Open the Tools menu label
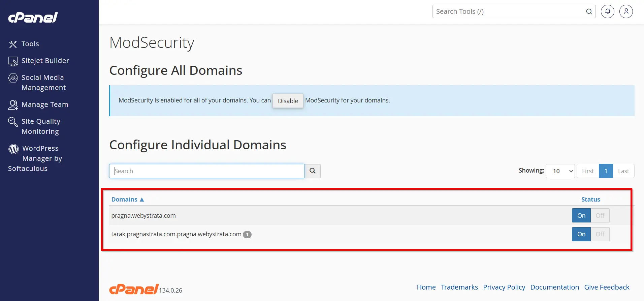 pyautogui.click(x=30, y=44)
